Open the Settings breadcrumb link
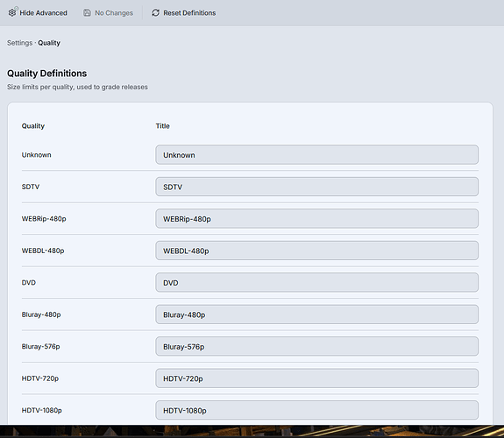Image resolution: width=504 pixels, height=438 pixels. pos(19,43)
